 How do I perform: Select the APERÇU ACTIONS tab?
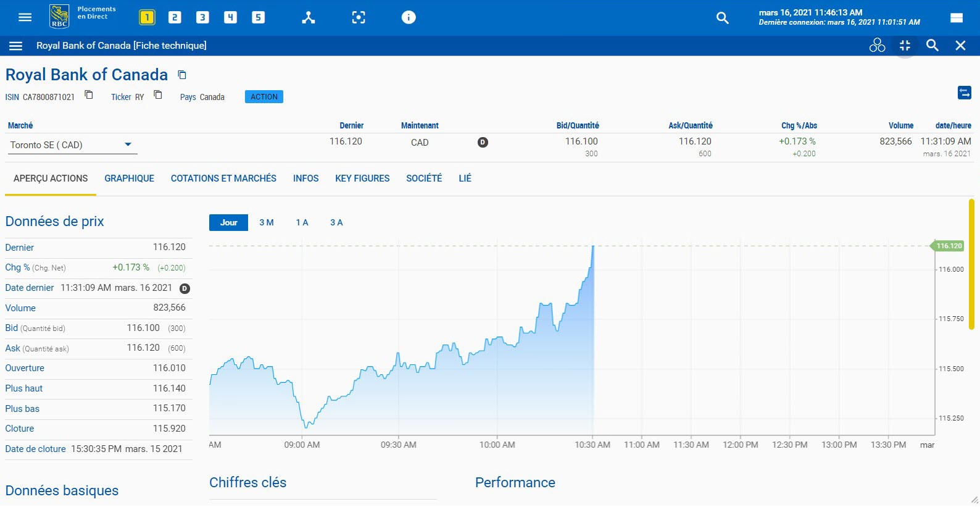pos(51,178)
